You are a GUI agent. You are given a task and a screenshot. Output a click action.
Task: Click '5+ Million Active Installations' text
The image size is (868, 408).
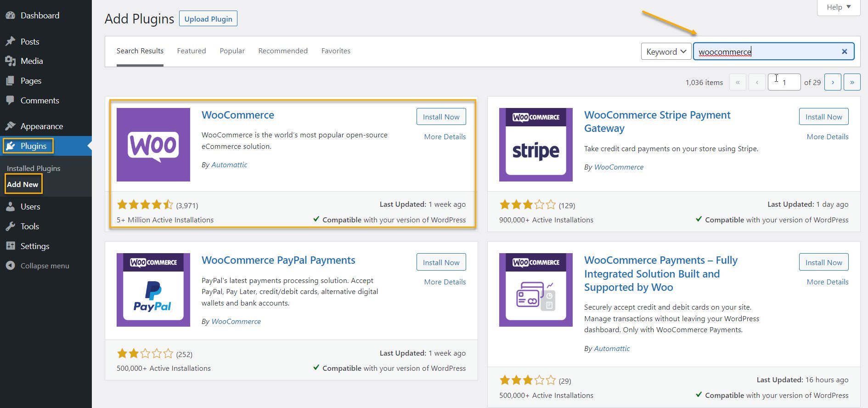pyautogui.click(x=165, y=220)
